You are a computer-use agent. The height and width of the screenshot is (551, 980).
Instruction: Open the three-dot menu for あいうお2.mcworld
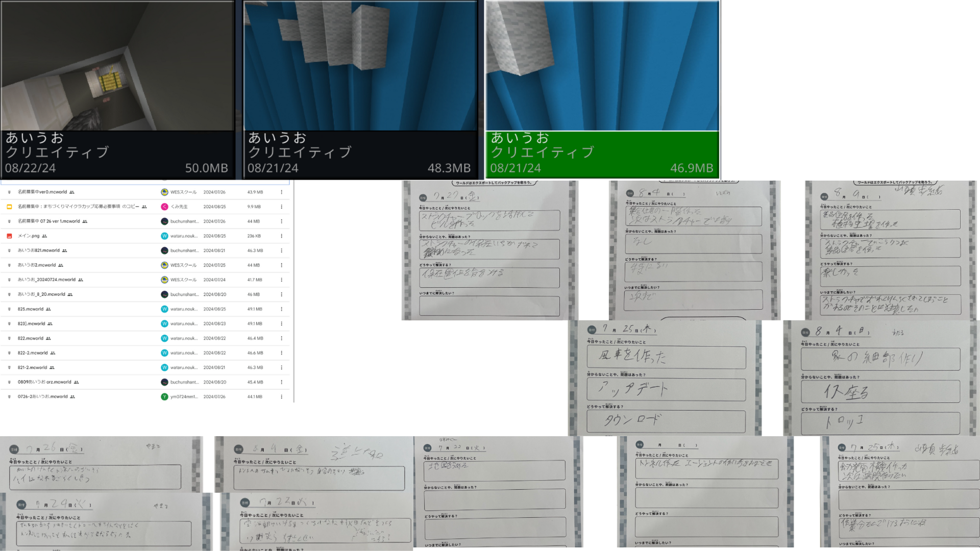(x=281, y=265)
